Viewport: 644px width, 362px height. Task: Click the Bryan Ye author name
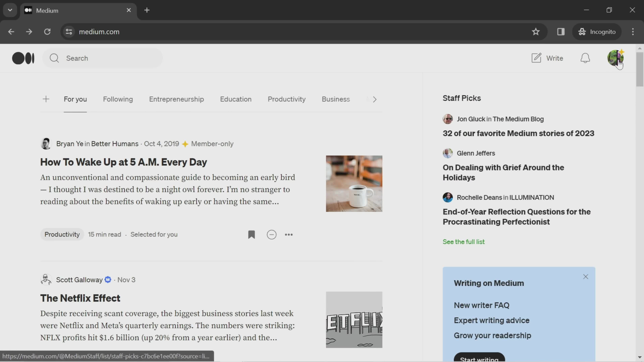tap(70, 144)
